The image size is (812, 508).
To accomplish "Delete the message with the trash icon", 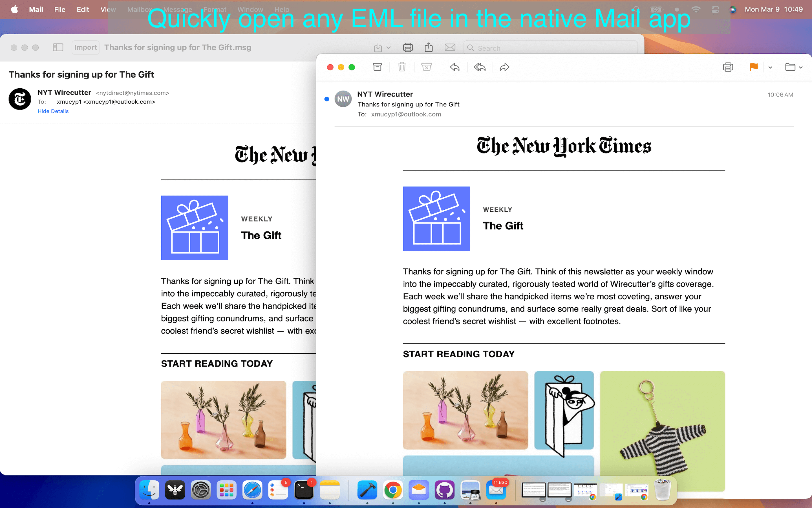I will (402, 67).
